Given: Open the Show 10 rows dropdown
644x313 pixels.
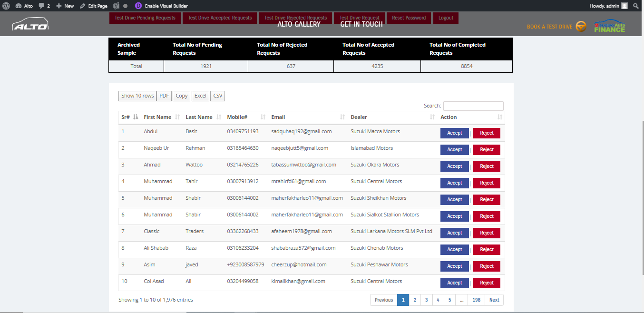Looking at the screenshot, I should coord(137,96).
